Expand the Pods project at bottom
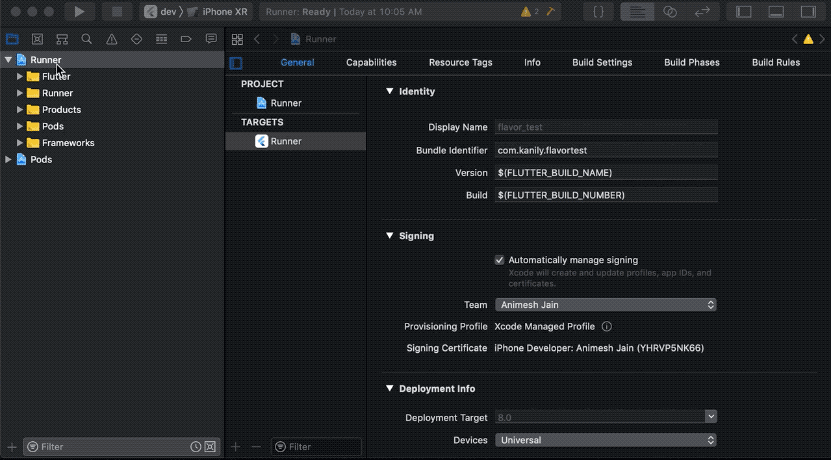831x460 pixels. [8, 159]
